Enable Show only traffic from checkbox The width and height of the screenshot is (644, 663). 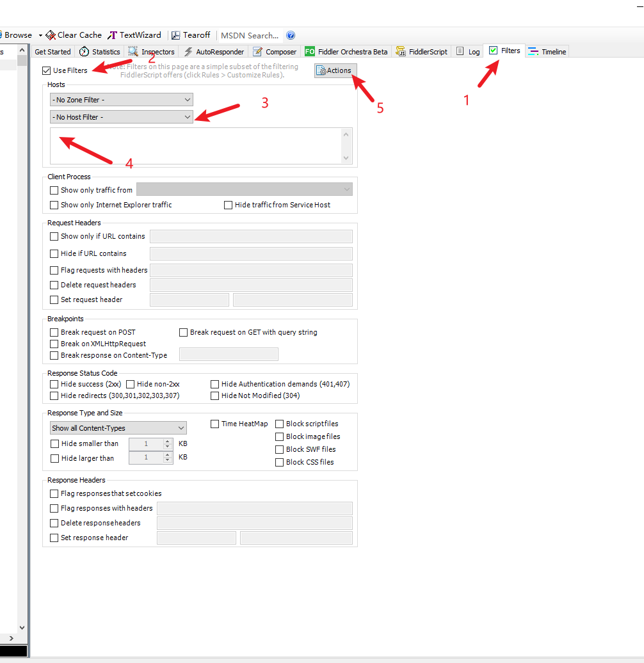[54, 190]
